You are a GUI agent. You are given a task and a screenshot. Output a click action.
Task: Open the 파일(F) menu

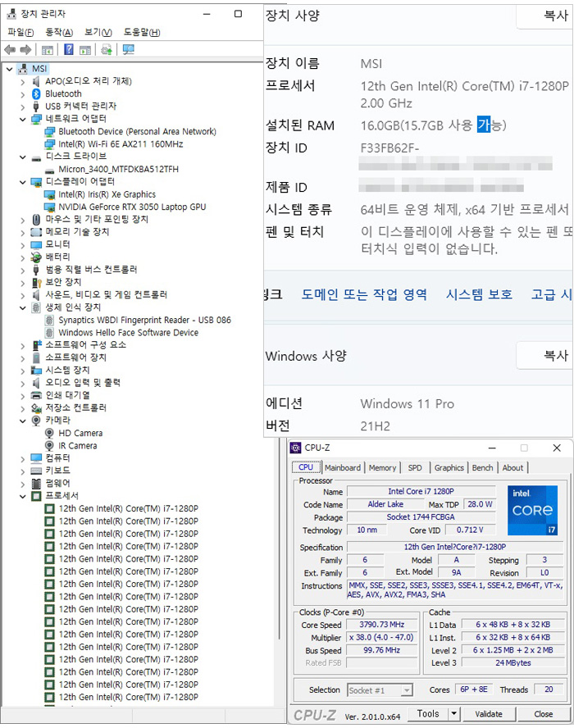click(x=20, y=32)
